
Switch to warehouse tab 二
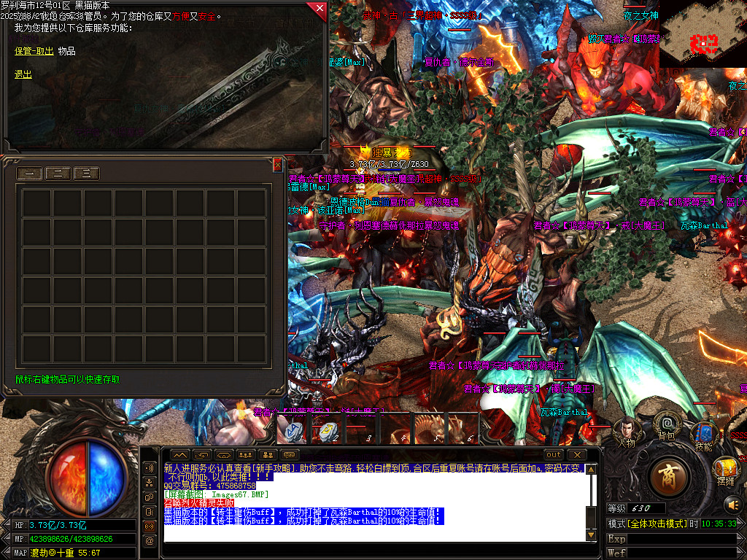pyautogui.click(x=58, y=174)
